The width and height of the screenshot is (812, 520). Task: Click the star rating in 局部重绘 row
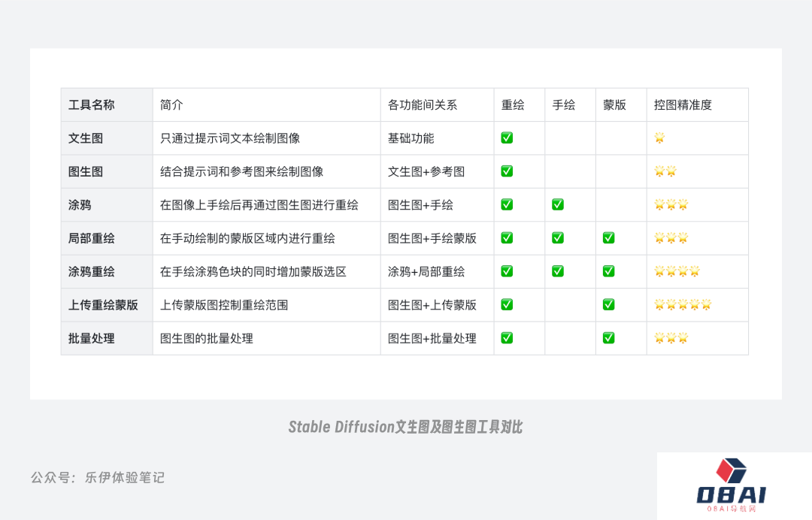pyautogui.click(x=671, y=238)
